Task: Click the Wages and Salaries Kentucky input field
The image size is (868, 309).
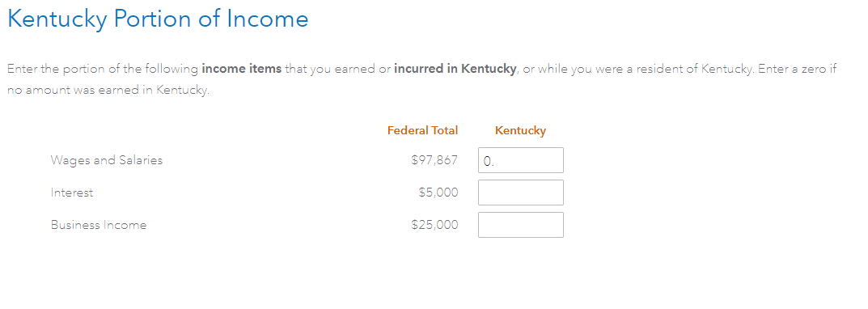Action: point(520,160)
